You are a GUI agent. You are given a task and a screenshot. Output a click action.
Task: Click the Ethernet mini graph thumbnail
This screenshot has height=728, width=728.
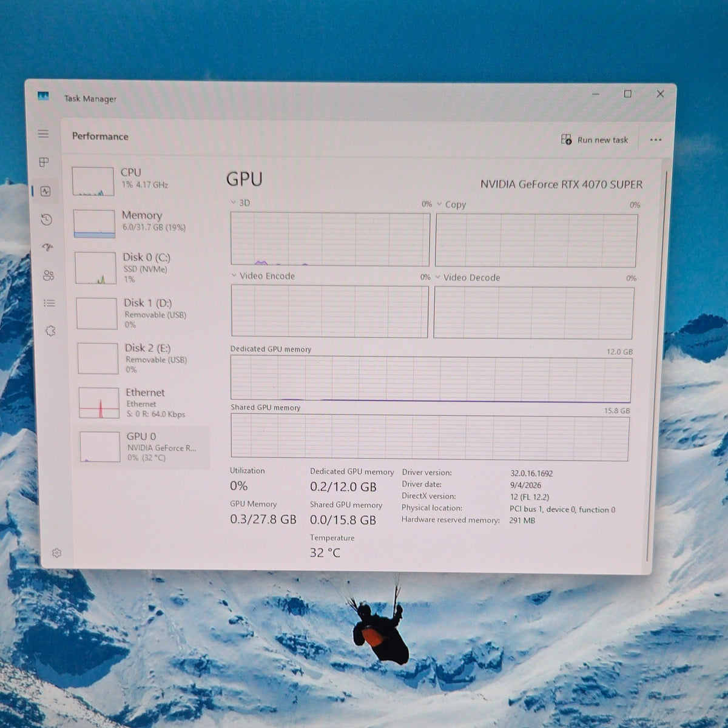coord(99,403)
